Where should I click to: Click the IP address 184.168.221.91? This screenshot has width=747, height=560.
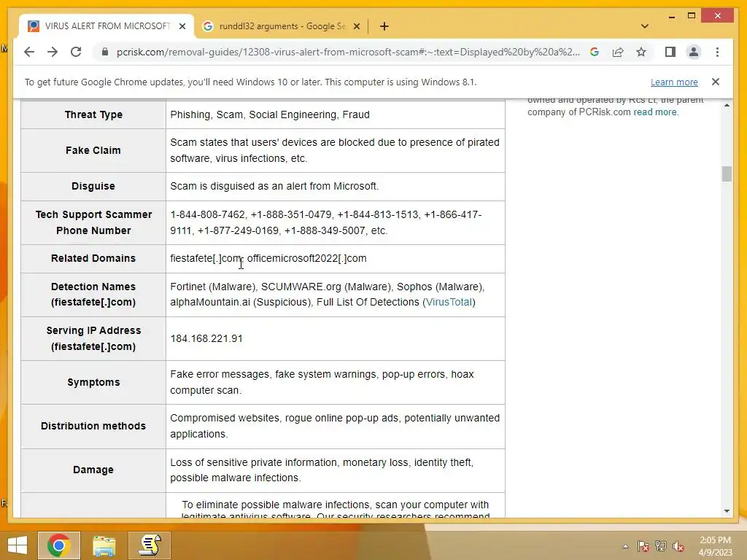point(206,338)
